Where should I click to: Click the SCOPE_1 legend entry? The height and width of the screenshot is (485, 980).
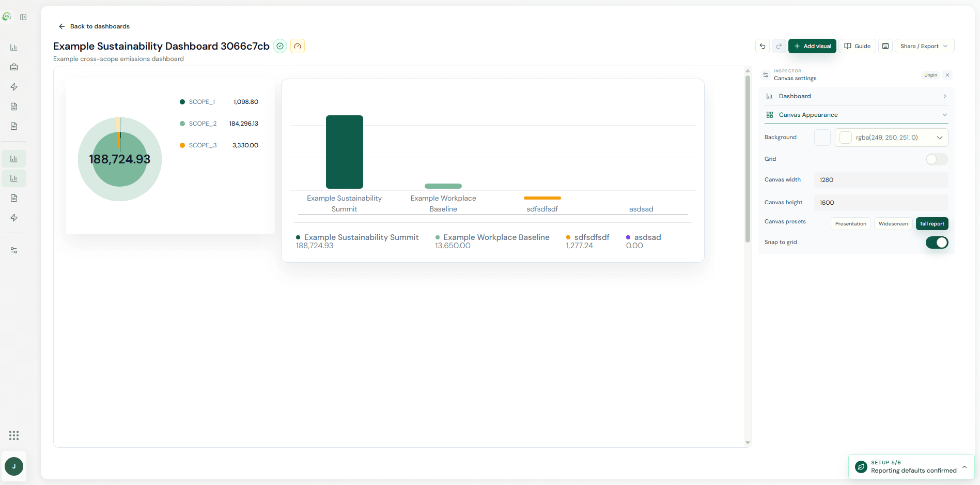tap(219, 102)
